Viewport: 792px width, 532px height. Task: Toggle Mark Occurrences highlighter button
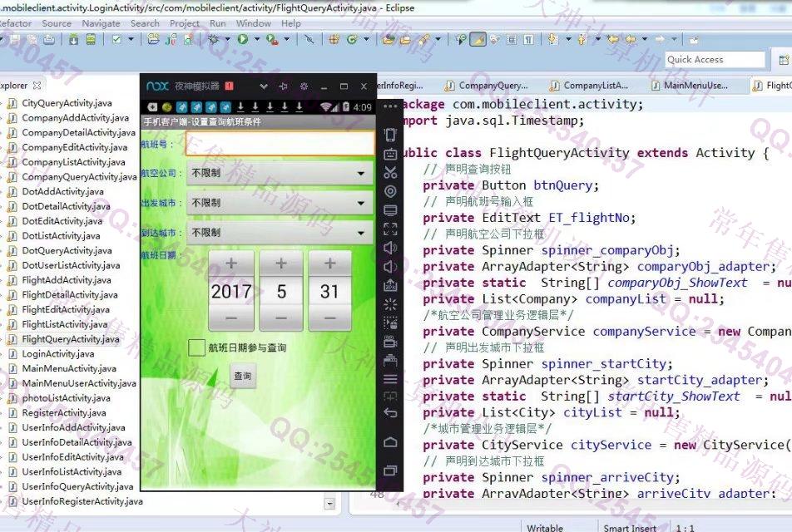[x=478, y=39]
